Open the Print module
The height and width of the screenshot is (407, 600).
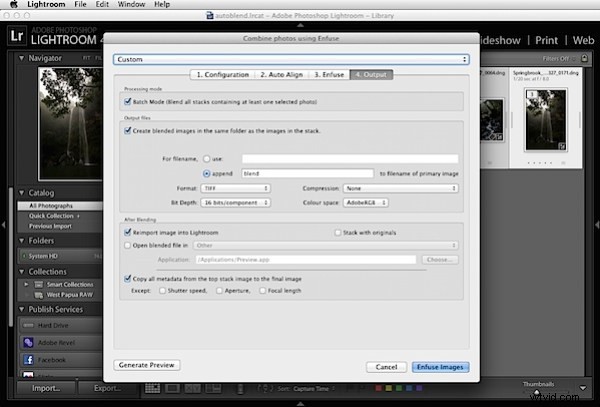(x=546, y=40)
